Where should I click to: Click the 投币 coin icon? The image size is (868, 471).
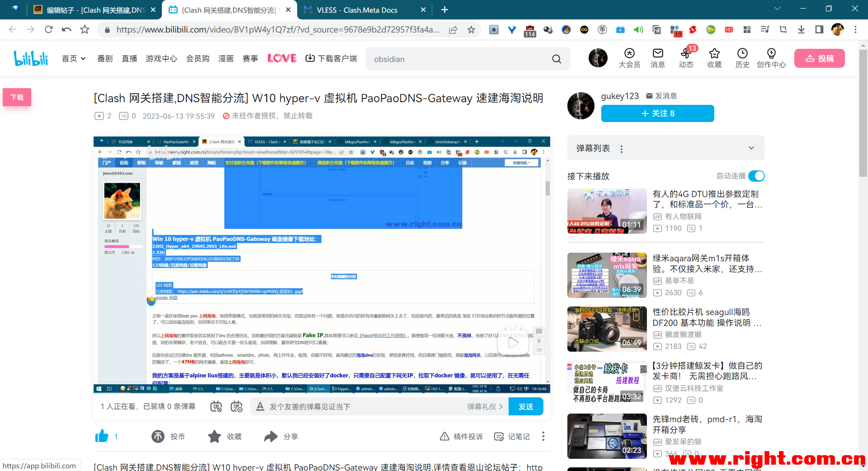[158, 436]
